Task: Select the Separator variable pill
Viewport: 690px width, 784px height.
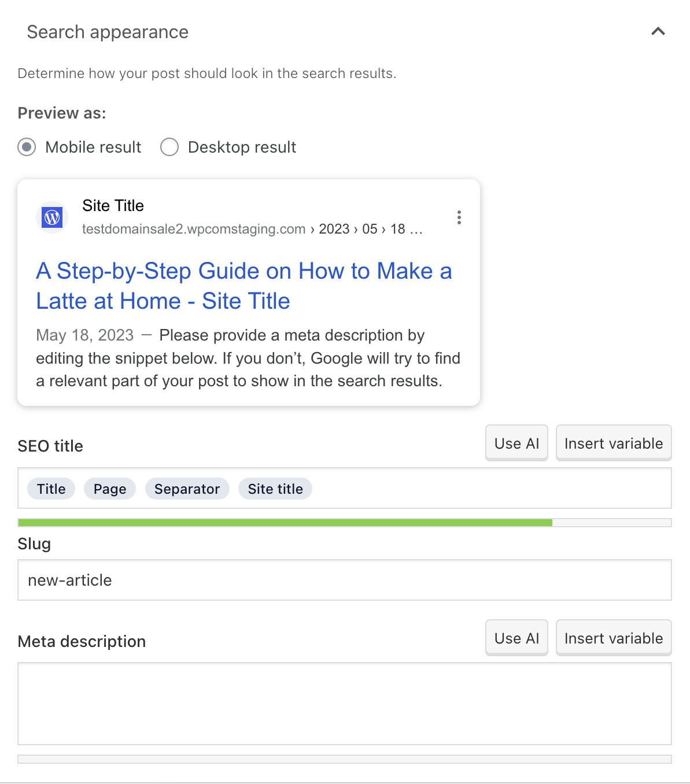Action: point(187,489)
